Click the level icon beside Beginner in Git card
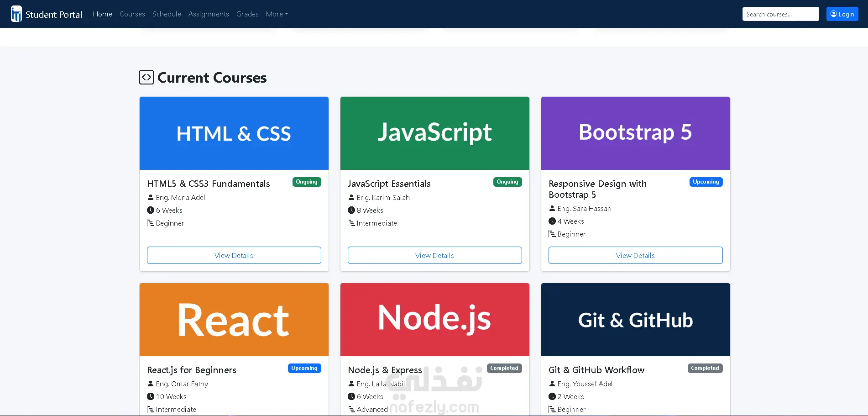868x416 pixels. click(552, 409)
